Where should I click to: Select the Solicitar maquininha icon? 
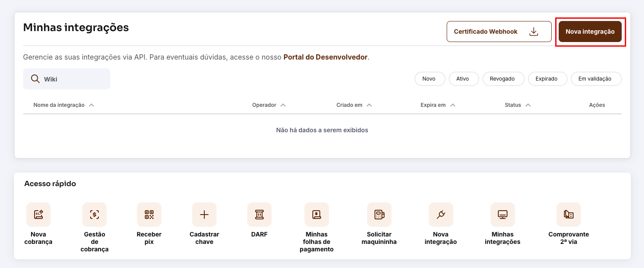[x=379, y=215]
